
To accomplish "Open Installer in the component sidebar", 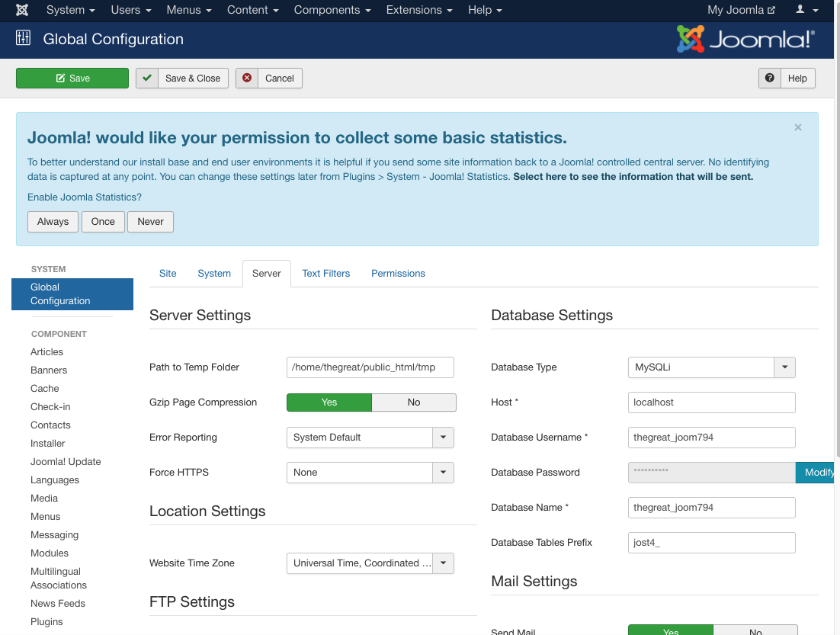I will coord(48,444).
